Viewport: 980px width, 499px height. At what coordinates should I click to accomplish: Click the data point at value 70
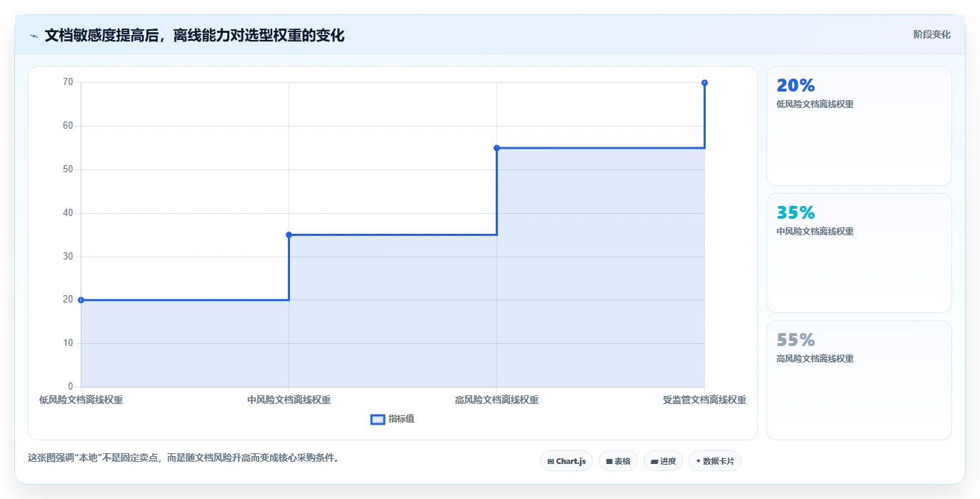[x=704, y=83]
